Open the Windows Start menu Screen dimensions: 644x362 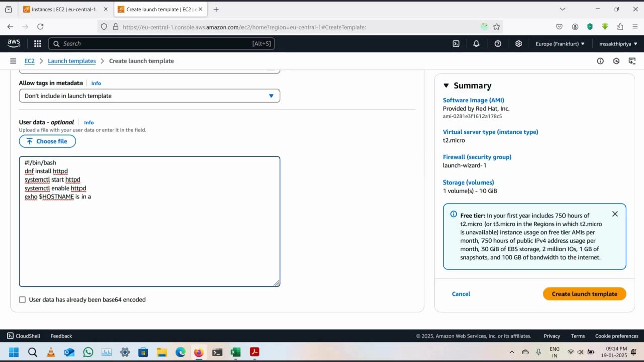14,352
